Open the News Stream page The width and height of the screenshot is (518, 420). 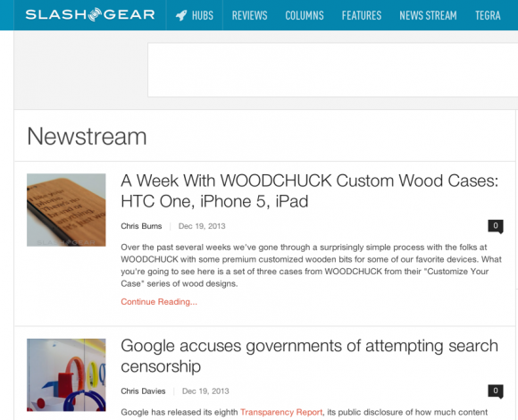point(428,15)
